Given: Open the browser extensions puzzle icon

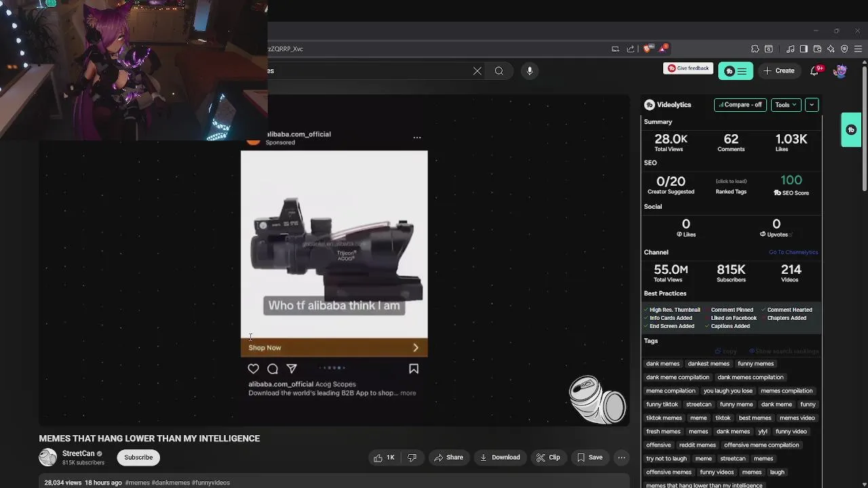Looking at the screenshot, I should coord(755,49).
